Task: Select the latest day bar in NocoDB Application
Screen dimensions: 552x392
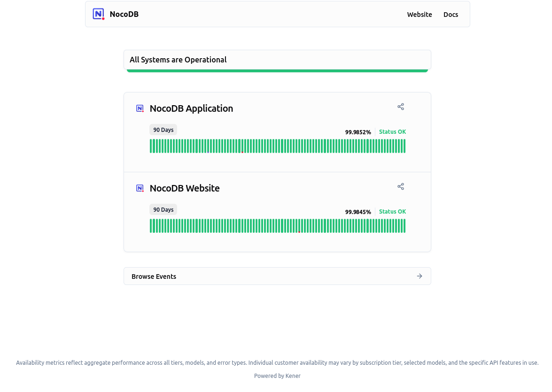Action: coord(404,146)
